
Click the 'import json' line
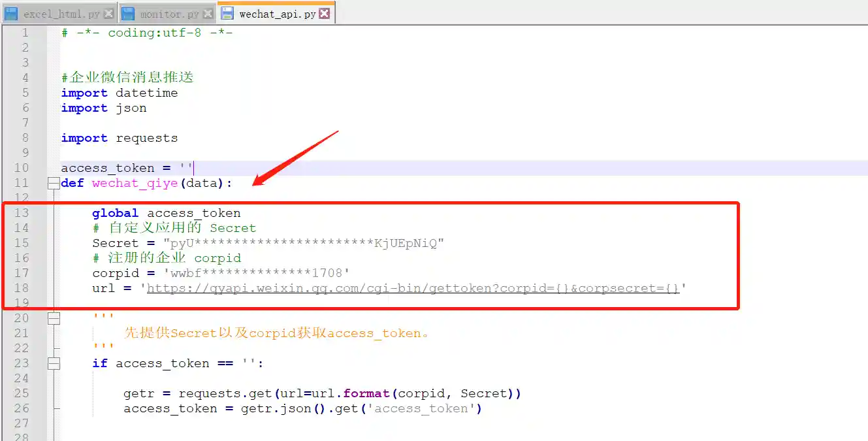pyautogui.click(x=104, y=108)
